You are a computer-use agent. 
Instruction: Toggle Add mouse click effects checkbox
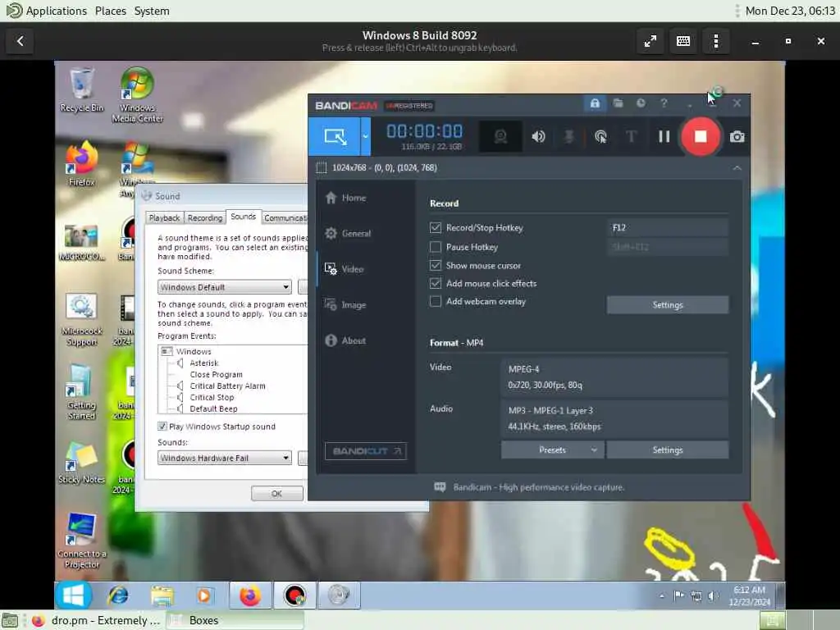pos(436,283)
